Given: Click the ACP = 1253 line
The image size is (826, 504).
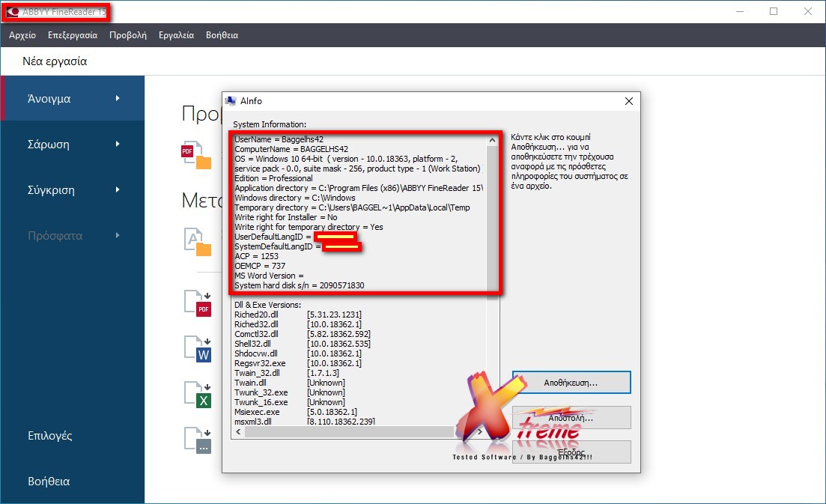Looking at the screenshot, I should tap(257, 256).
